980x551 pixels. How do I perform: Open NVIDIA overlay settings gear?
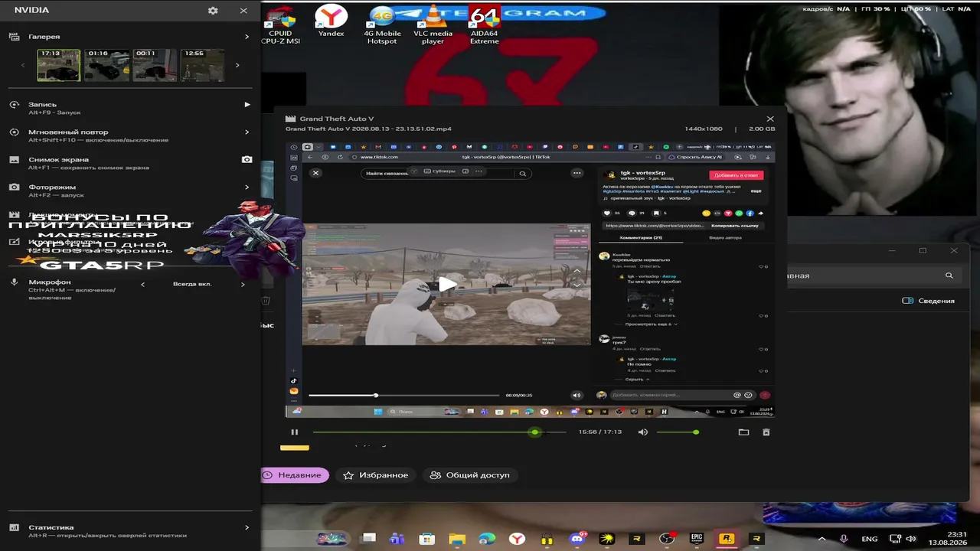[x=213, y=11]
